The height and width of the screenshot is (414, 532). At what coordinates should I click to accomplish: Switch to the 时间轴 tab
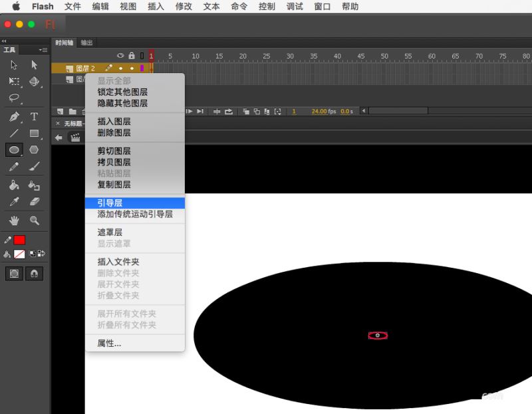[64, 43]
